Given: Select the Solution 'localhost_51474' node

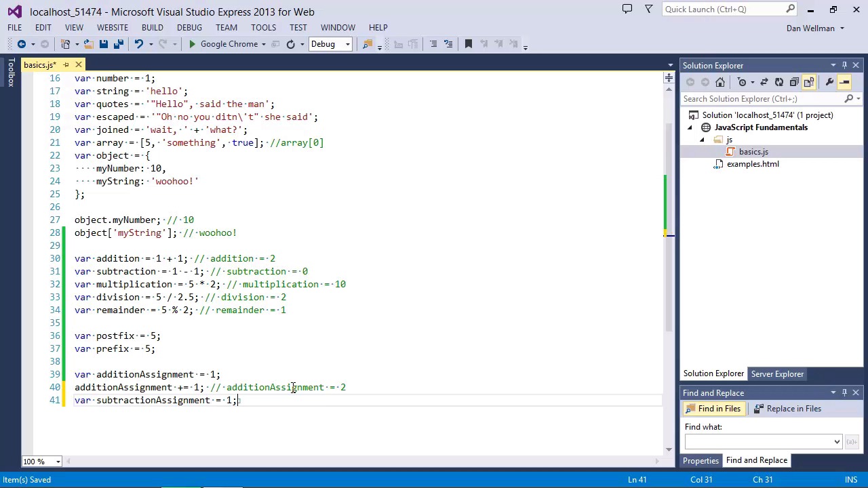Looking at the screenshot, I should click(768, 115).
